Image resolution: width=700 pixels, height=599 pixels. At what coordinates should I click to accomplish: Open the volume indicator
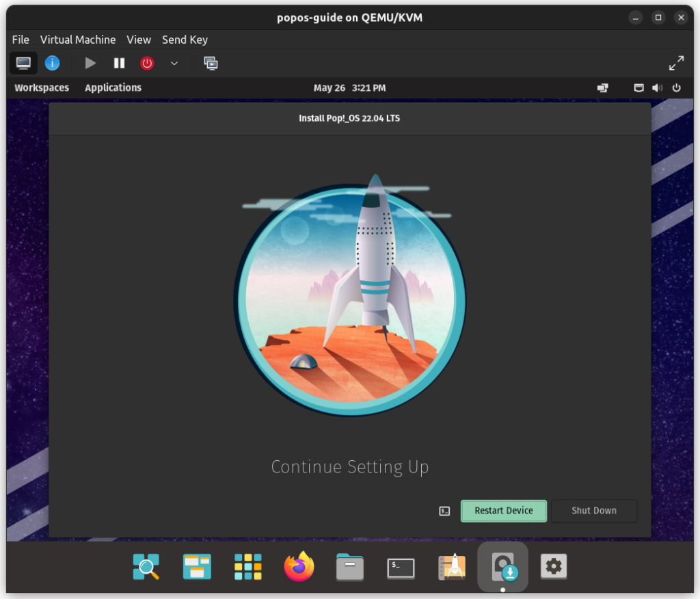point(657,88)
